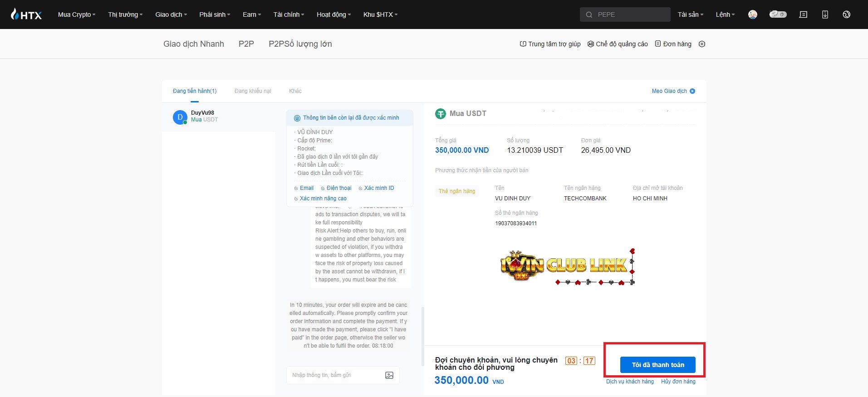Image resolution: width=868 pixels, height=397 pixels.
Task: Select Đang tiến hành(1) orders tab
Action: click(x=195, y=91)
